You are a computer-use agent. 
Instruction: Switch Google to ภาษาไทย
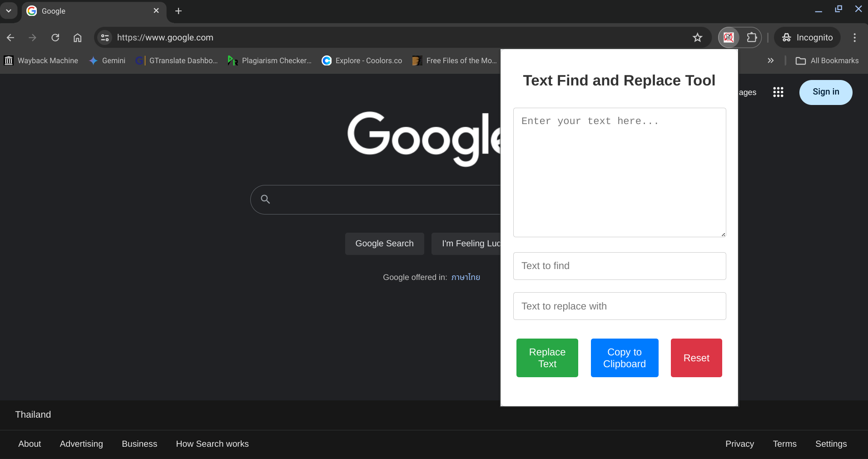(x=466, y=277)
